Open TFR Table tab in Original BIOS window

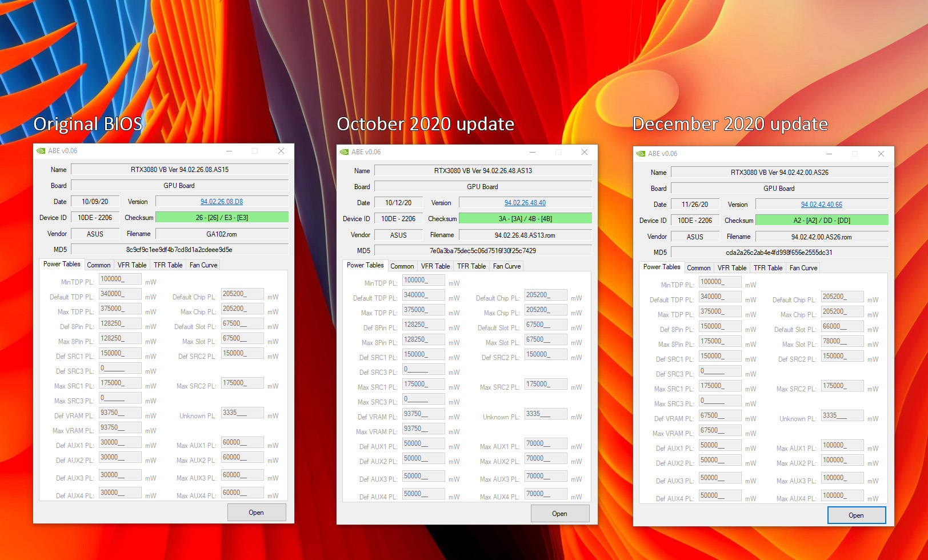[x=168, y=265]
